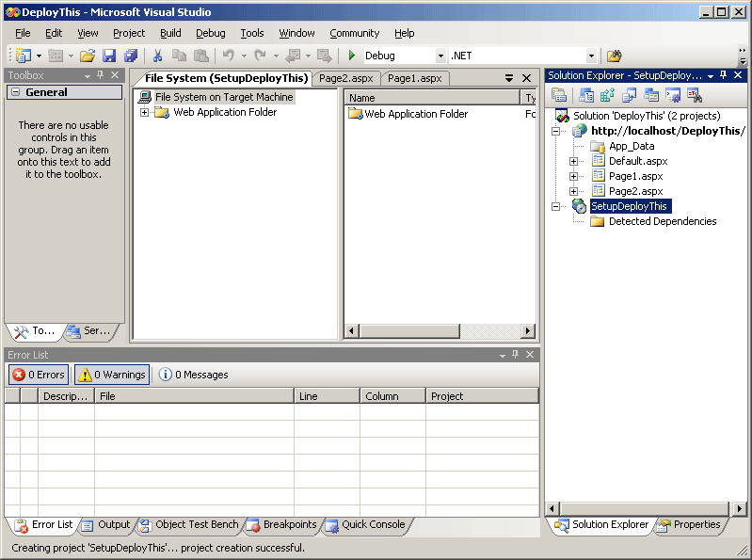752x560 pixels.
Task: Select Web Application Folder in the Name list
Action: 416,114
